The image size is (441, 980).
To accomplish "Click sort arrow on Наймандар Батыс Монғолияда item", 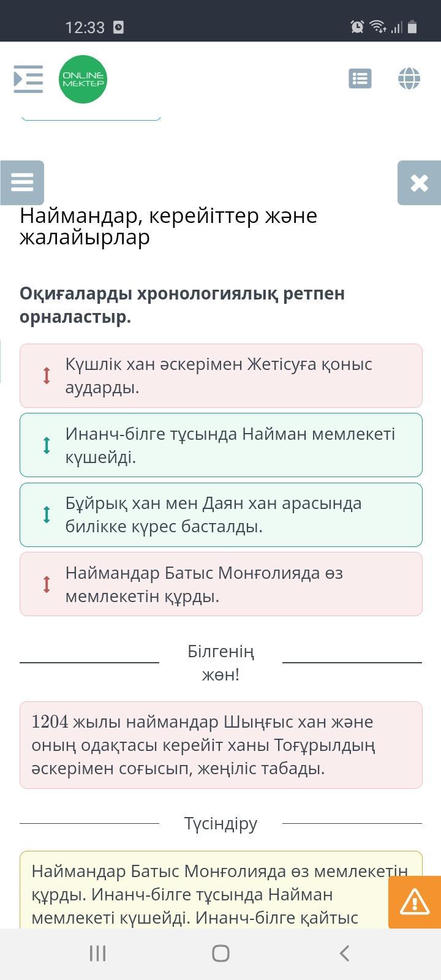I will [x=47, y=584].
